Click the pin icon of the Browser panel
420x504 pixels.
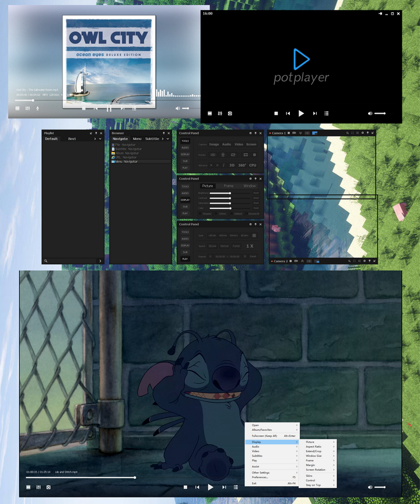pos(163,133)
